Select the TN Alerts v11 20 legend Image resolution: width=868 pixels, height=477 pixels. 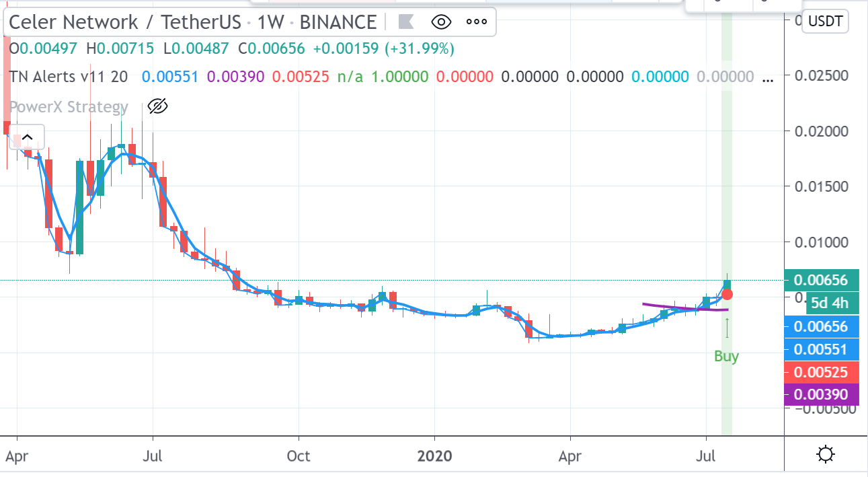[x=69, y=77]
